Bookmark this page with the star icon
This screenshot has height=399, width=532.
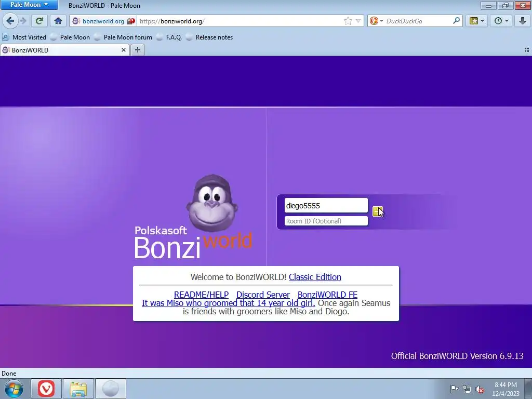coord(348,21)
